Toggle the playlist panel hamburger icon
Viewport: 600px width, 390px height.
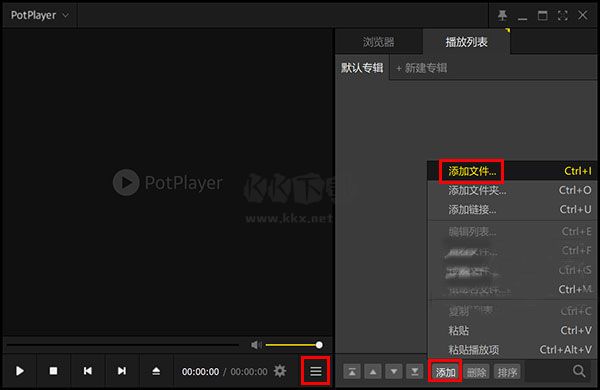316,371
